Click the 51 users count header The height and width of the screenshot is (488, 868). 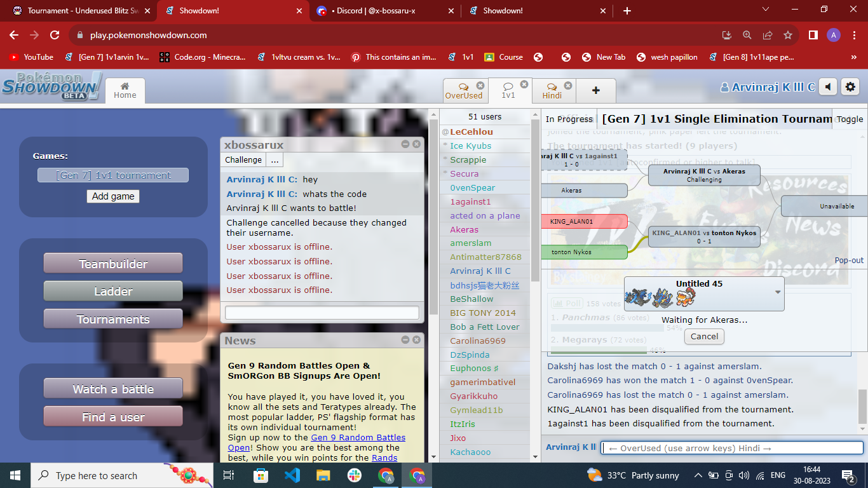(x=485, y=117)
